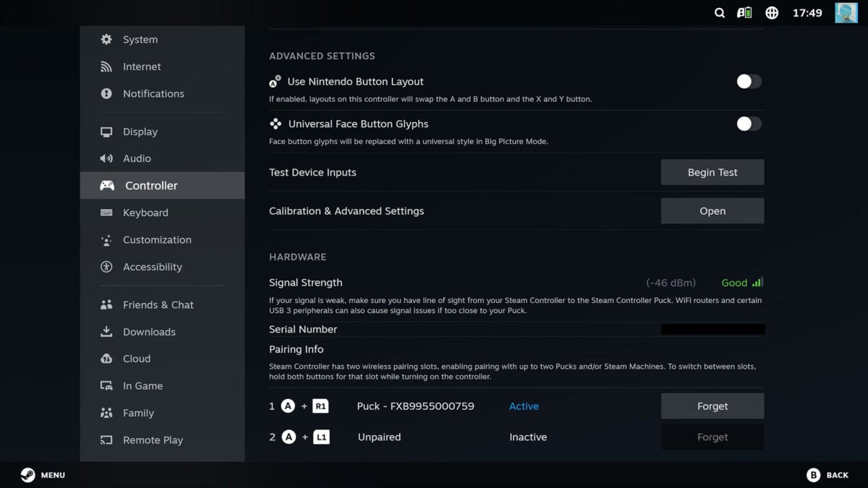Image resolution: width=868 pixels, height=488 pixels.
Task: Select the Internet Wi-Fi icon in sidebar
Action: coord(106,67)
